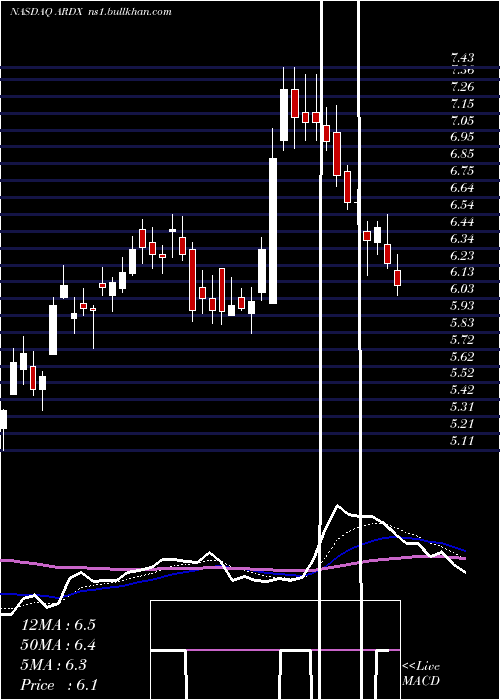Click the 7.05 price axis label
This screenshot has width=500, height=700.
(x=462, y=121)
